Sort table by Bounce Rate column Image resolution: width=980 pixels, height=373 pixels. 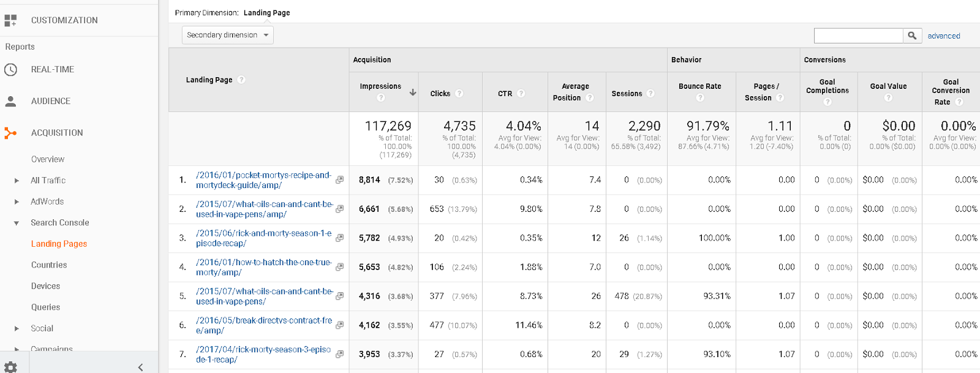(700, 86)
